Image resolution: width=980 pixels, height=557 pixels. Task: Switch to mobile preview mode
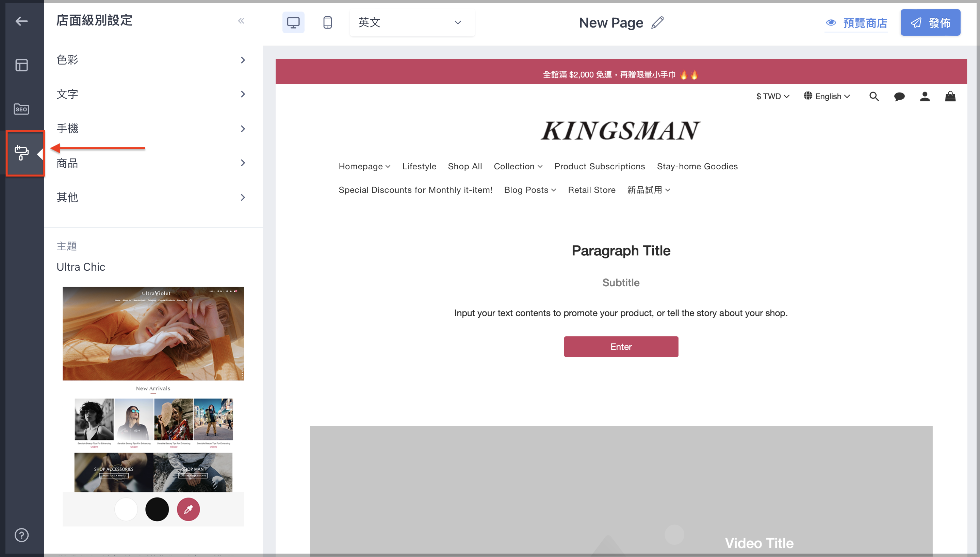pyautogui.click(x=327, y=22)
